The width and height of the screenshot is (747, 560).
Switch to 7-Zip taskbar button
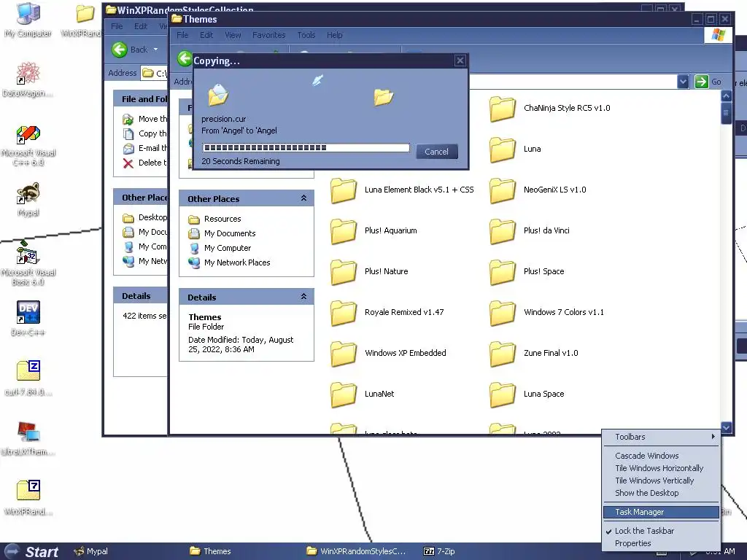tap(439, 551)
